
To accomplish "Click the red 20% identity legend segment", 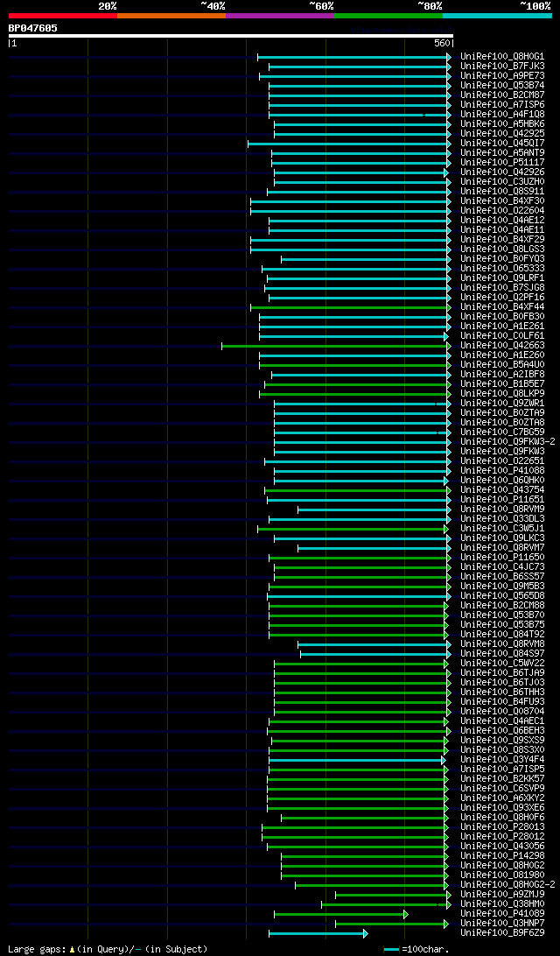I will 63,15.
